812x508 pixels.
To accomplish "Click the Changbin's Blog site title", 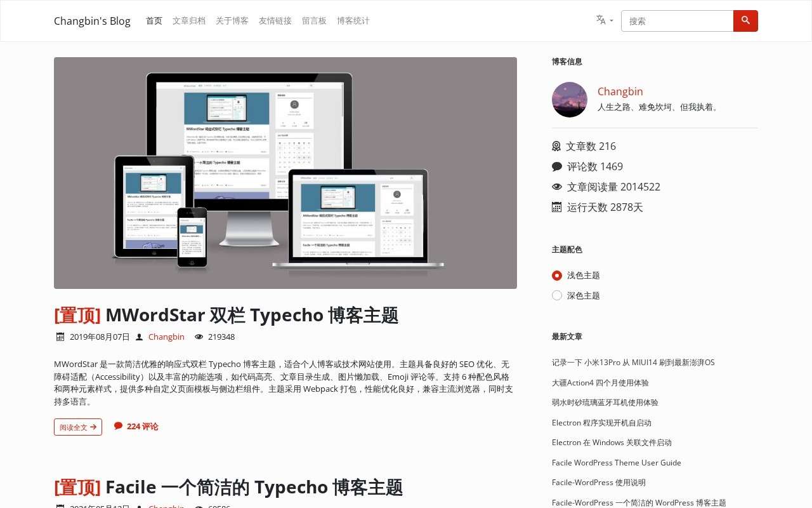I will pyautogui.click(x=92, y=21).
